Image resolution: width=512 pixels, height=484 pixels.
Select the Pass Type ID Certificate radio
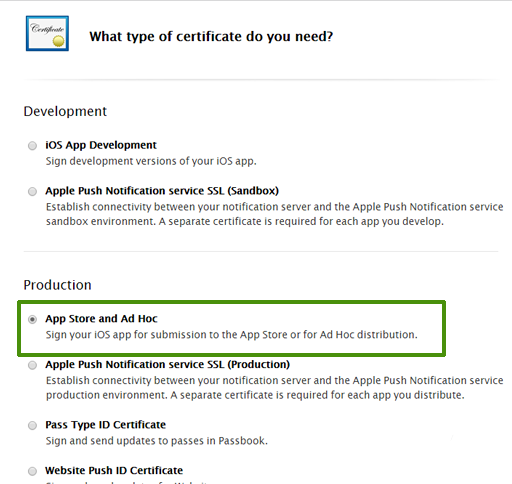coord(32,425)
